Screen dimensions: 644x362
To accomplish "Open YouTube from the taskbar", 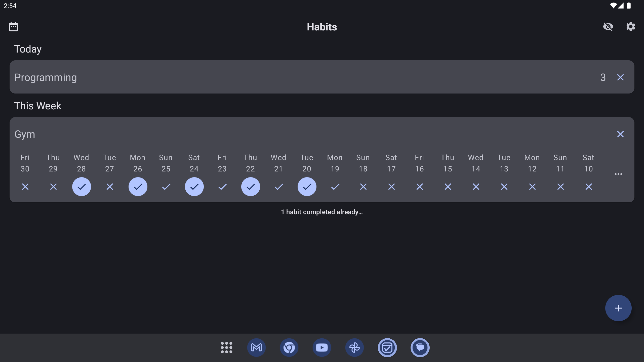I will 322,347.
